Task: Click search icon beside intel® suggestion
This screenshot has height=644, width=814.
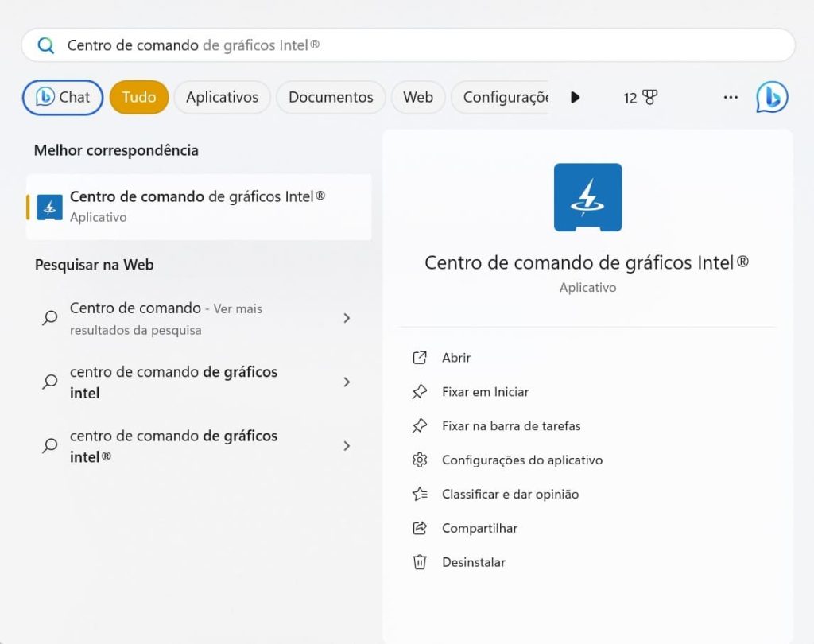Action: click(50, 445)
